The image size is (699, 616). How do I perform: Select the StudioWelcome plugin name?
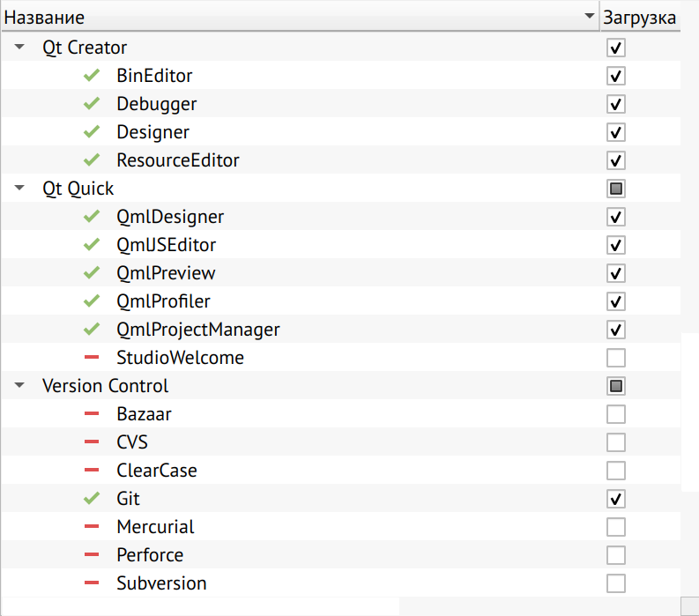click(x=180, y=358)
